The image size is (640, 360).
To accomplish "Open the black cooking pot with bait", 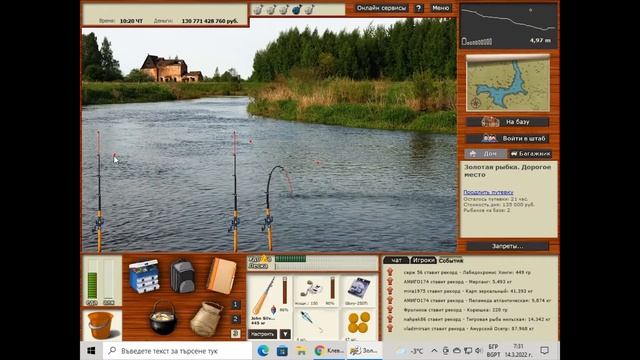I will click(163, 318).
